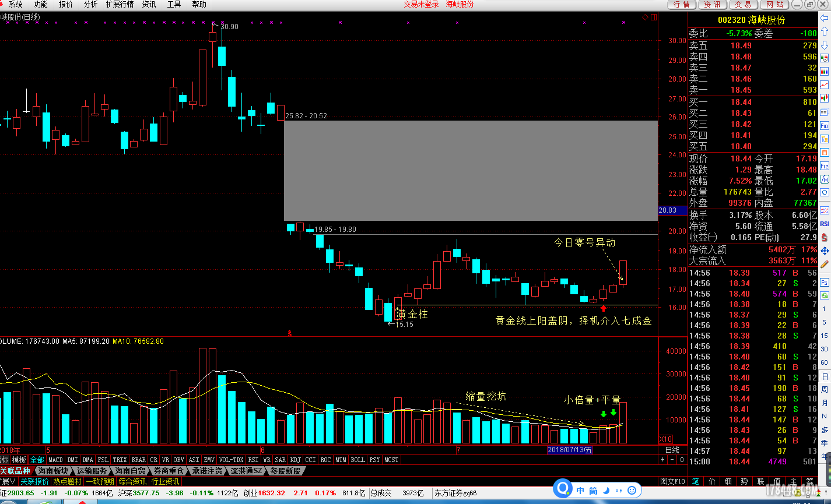
Task: Click the 交易未登录 link
Action: click(x=421, y=4)
